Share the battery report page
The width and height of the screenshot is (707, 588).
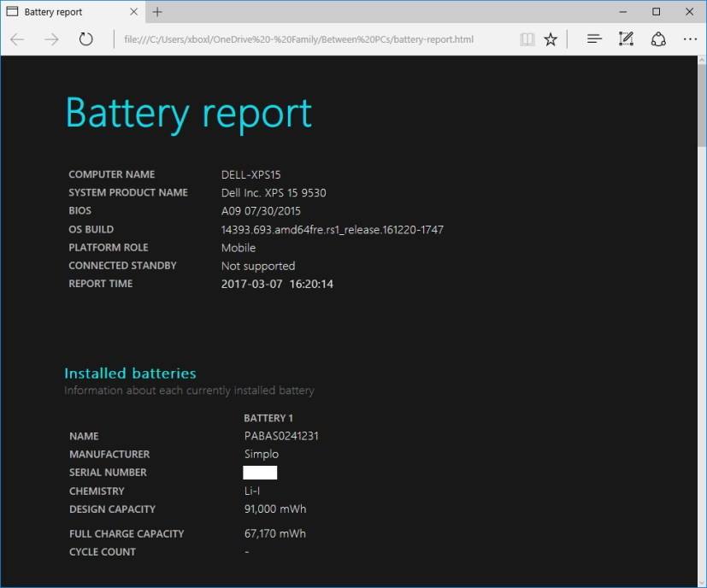tap(657, 38)
